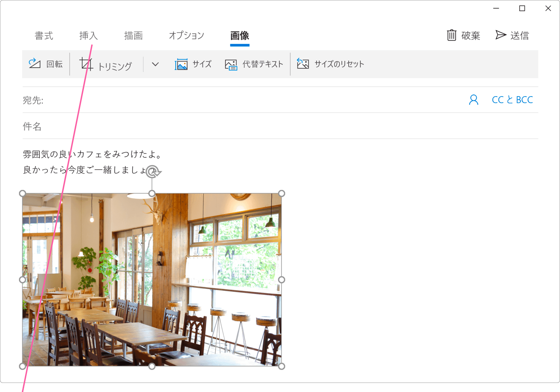Open the オプション tab

(x=186, y=35)
